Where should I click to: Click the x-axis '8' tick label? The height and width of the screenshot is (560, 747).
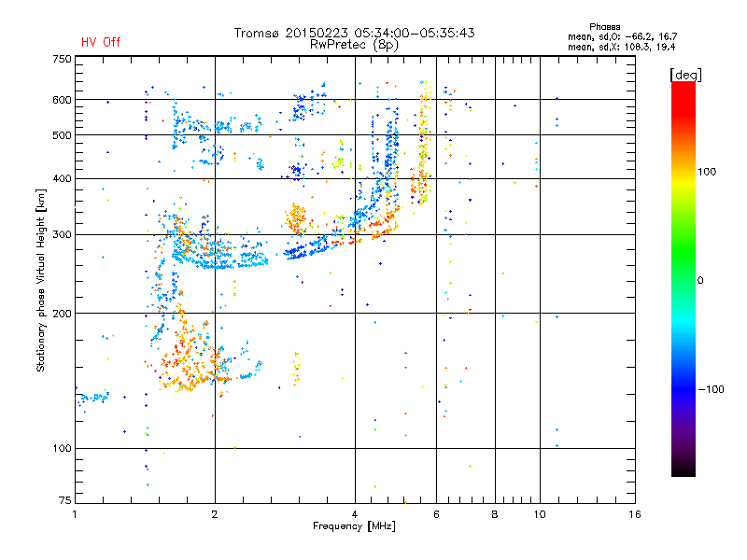click(495, 514)
